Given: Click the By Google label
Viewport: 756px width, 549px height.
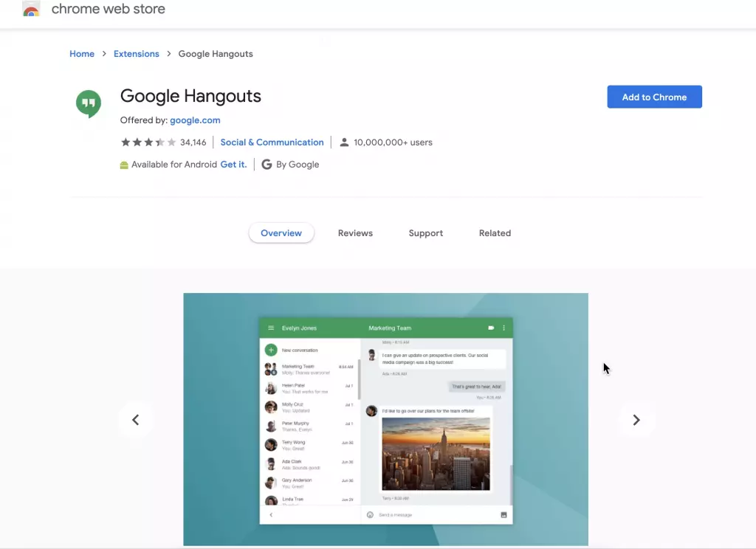Looking at the screenshot, I should [298, 165].
